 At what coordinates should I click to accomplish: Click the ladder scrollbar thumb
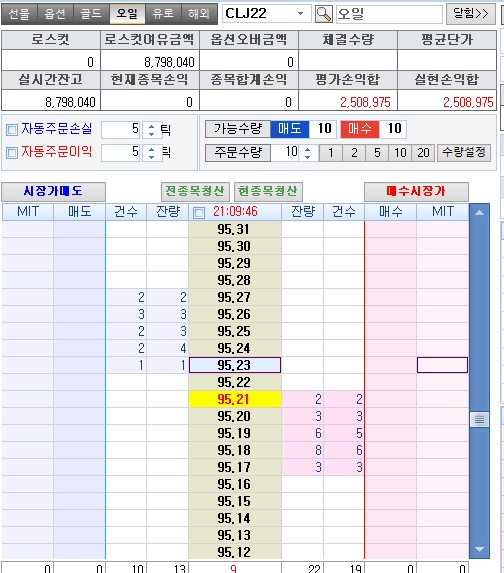tap(479, 419)
